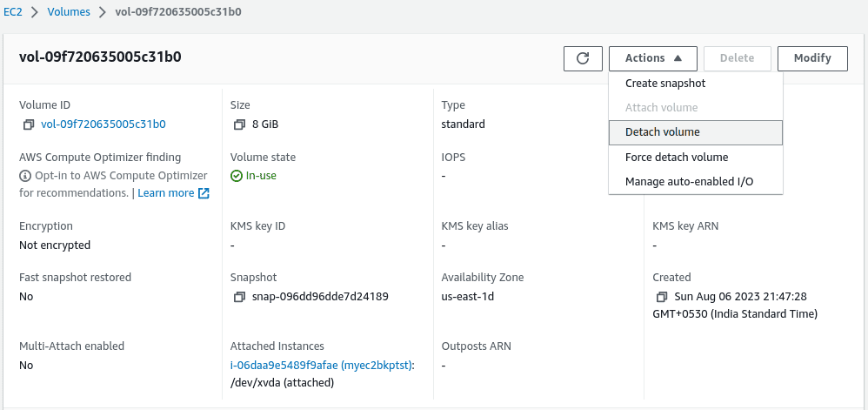Choose Force detach volume option
Image resolution: width=868 pixels, height=410 pixels.
point(695,158)
